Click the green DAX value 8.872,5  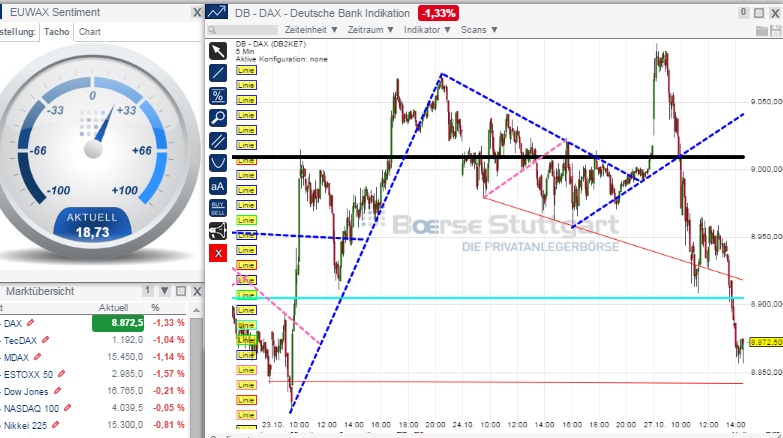(x=118, y=323)
